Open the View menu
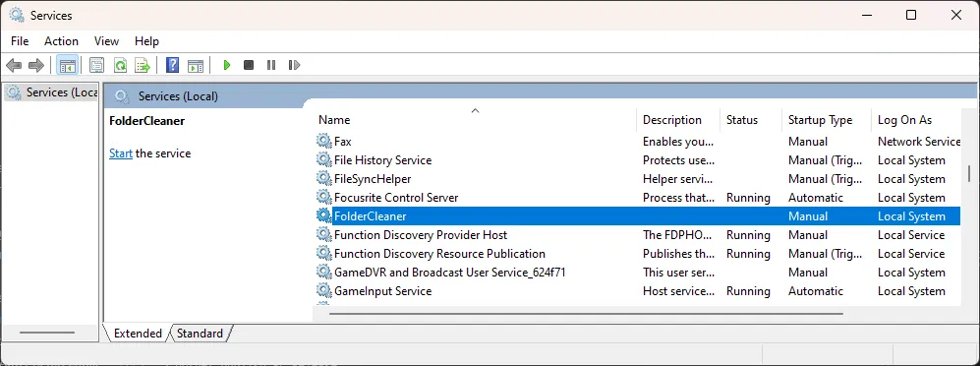This screenshot has height=366, width=980. (106, 41)
